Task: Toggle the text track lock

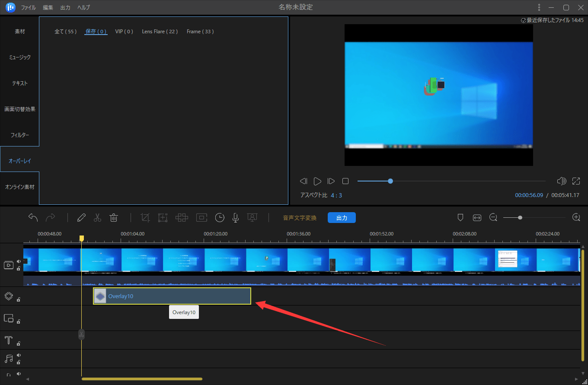Action: 19,344
